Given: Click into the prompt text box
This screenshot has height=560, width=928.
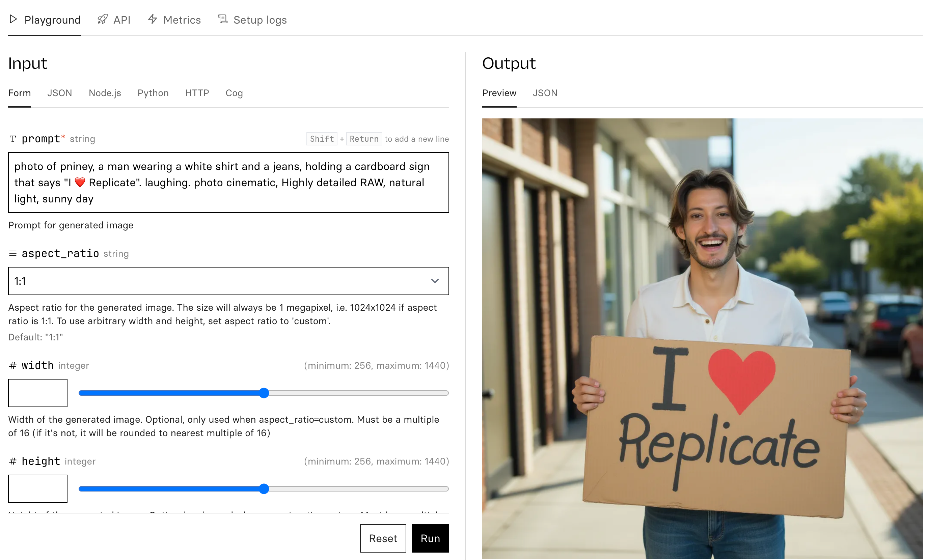Looking at the screenshot, I should click(x=228, y=183).
